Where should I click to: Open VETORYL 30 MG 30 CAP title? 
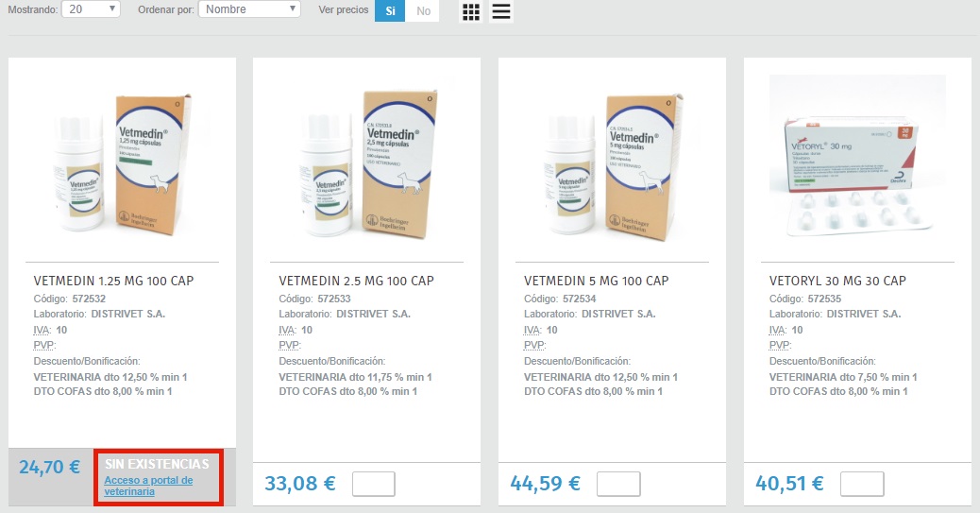[837, 281]
